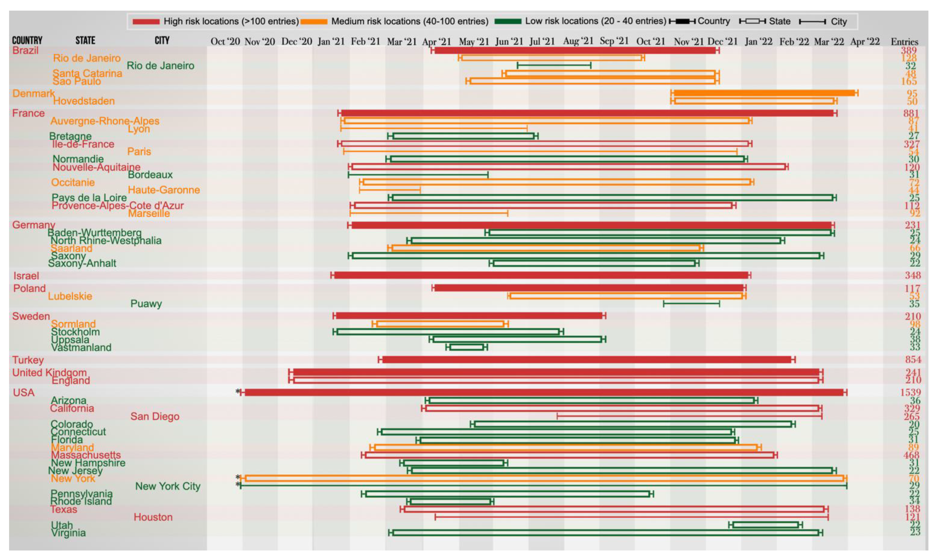
Task: Click the France country label
Action: pos(28,113)
